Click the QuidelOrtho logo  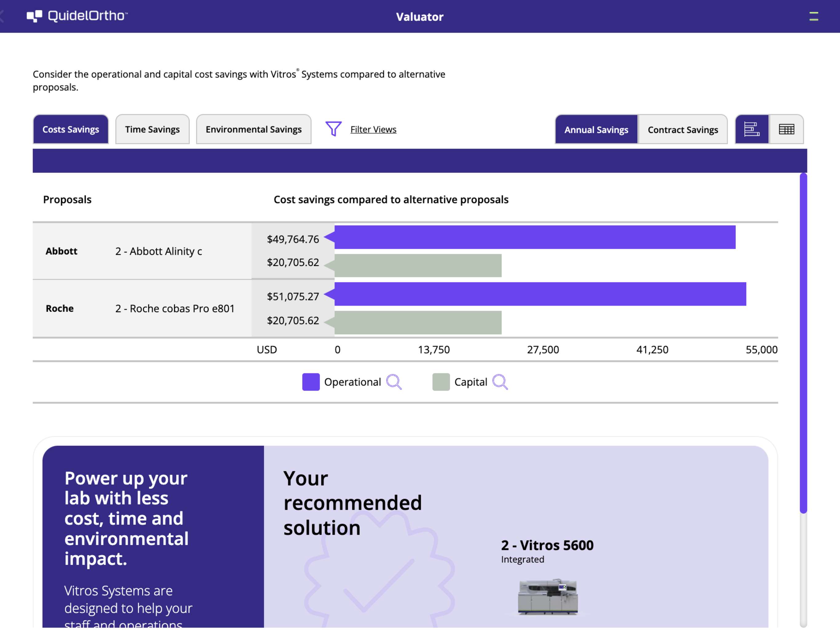[77, 16]
